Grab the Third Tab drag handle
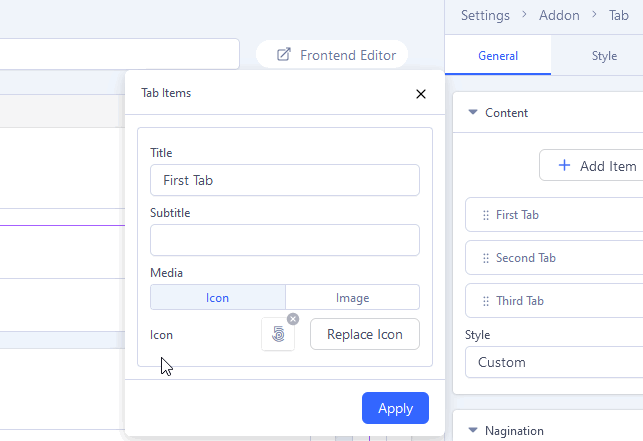643x441 pixels. point(486,301)
